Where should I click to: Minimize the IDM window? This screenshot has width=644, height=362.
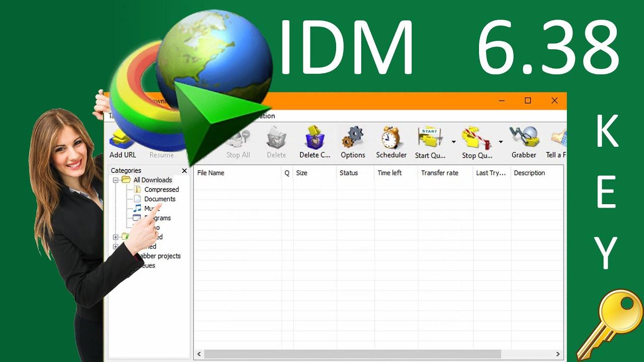click(x=502, y=101)
